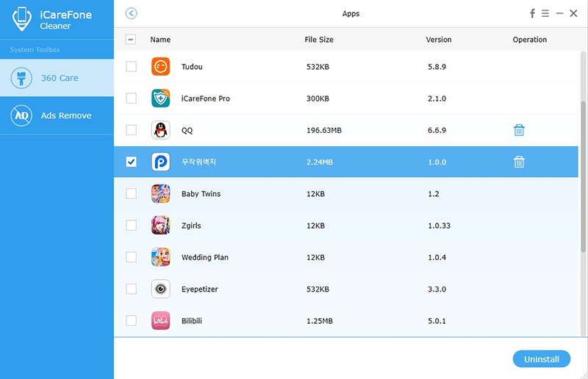Click the System Toolbox label
The image size is (588, 379).
coord(35,49)
